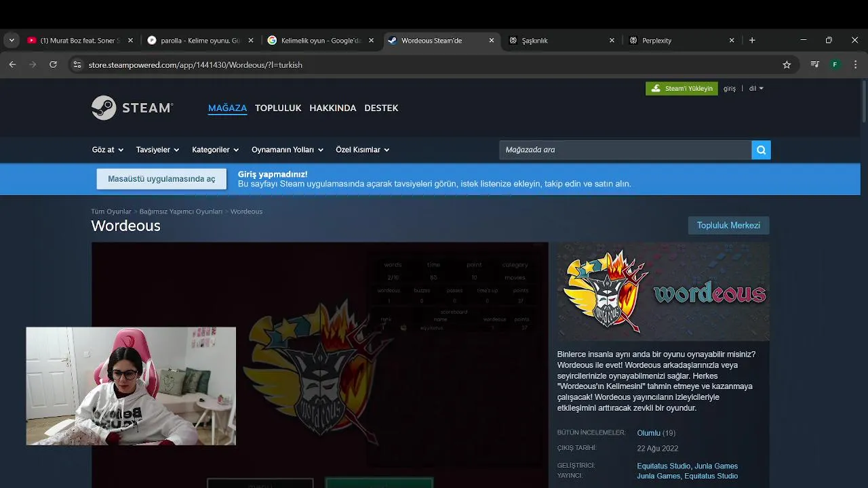Close the Murat Boz YouTube tab
Screen dimensions: 868x488
(x=130, y=41)
